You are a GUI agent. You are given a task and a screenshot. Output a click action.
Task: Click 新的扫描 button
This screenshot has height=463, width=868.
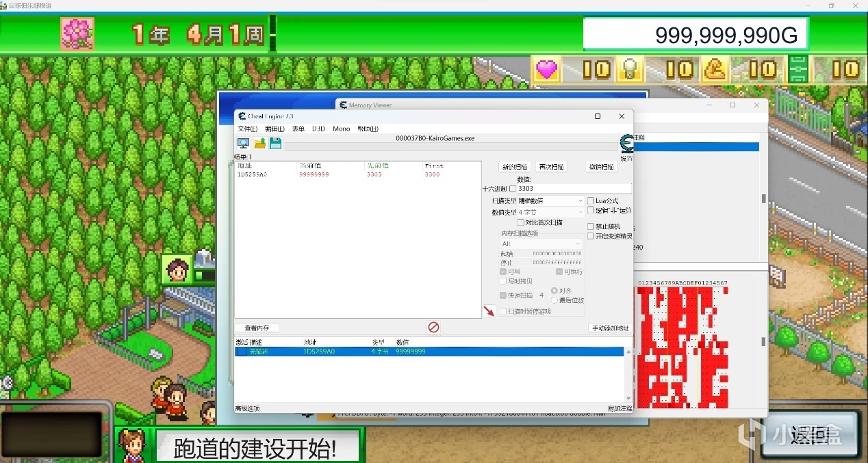click(515, 167)
